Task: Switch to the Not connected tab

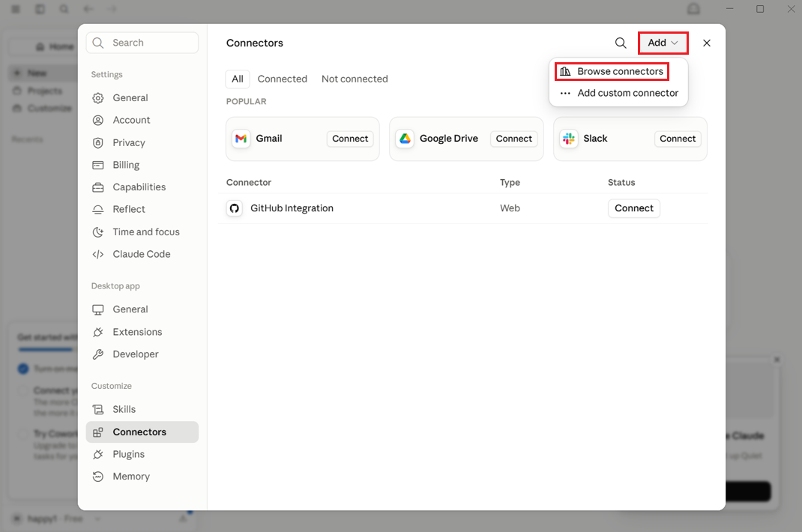Action: (355, 79)
